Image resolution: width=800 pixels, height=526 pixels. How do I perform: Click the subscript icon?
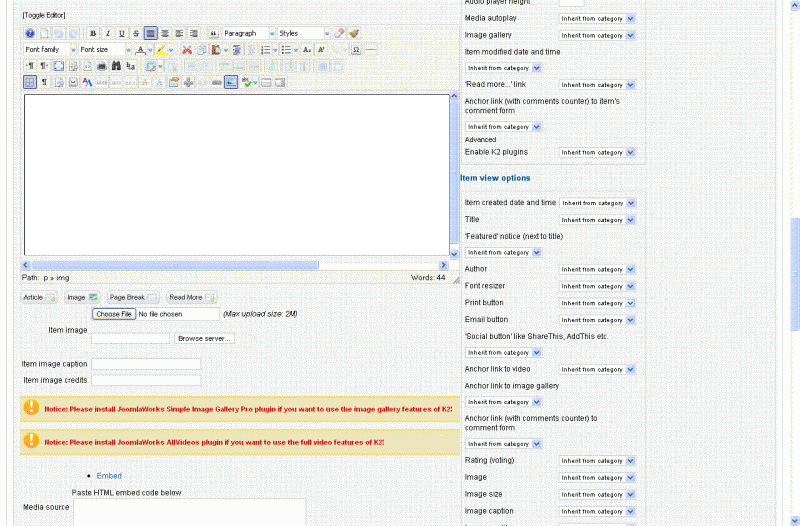tap(307, 50)
